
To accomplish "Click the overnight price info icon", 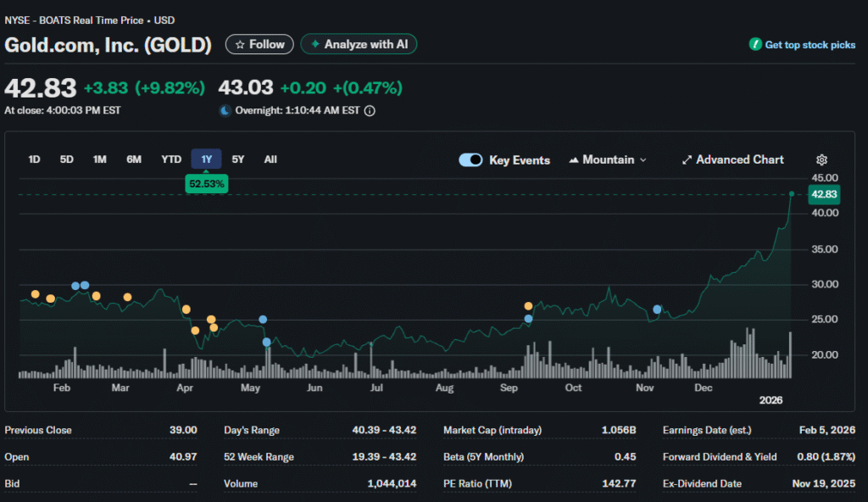I will click(370, 110).
